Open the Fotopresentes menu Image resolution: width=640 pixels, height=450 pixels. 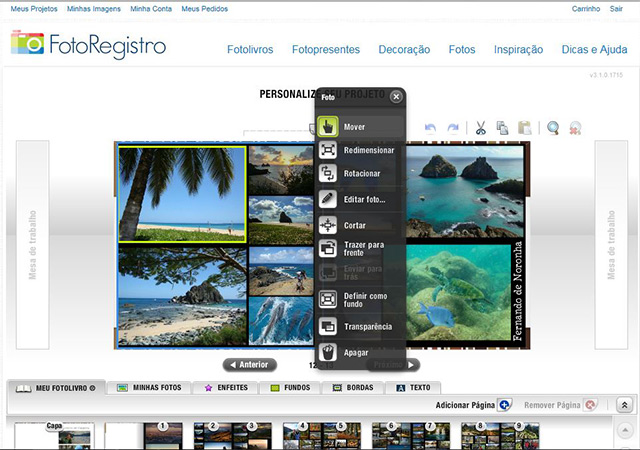coord(326,49)
